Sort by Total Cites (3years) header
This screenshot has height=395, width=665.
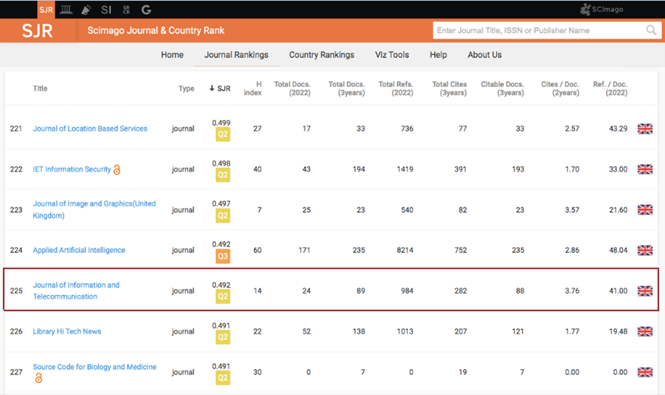449,88
